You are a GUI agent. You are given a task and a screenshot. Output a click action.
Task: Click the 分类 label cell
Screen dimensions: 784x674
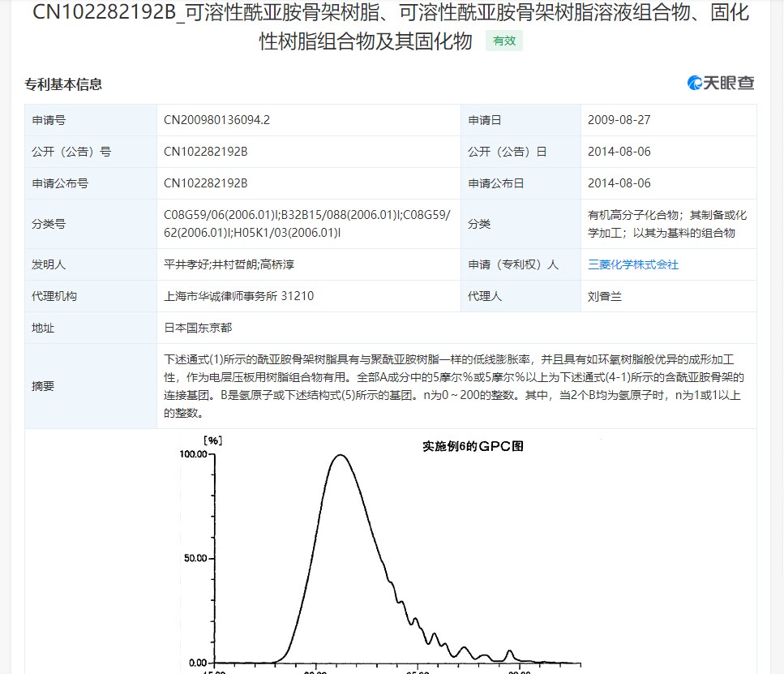(x=521, y=224)
